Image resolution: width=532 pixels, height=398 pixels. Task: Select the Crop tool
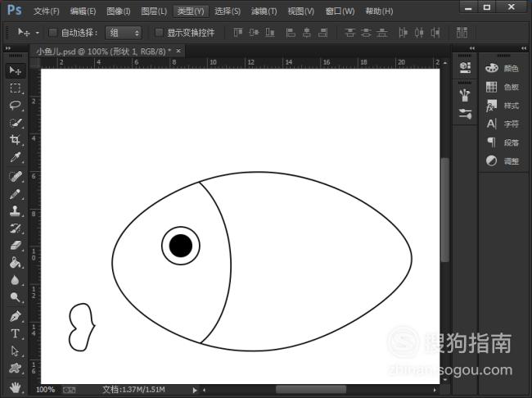pyautogui.click(x=15, y=140)
